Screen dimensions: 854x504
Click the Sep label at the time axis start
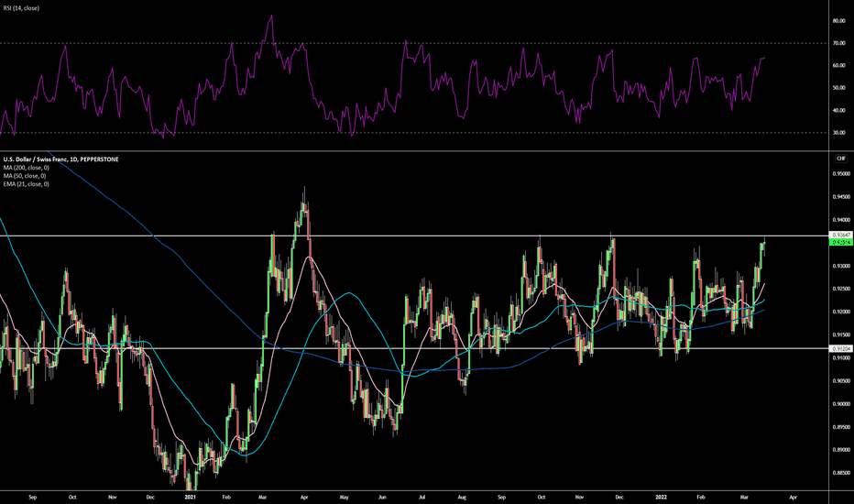pos(32,497)
